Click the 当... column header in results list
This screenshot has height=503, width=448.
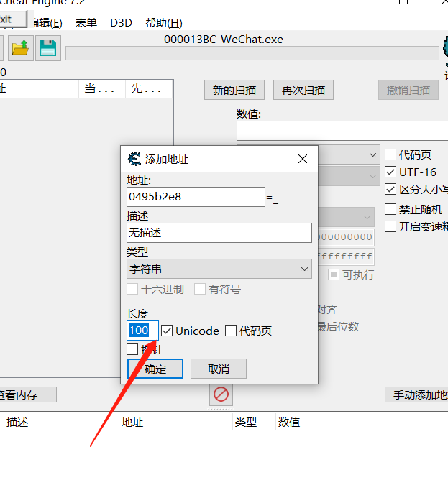[x=101, y=89]
